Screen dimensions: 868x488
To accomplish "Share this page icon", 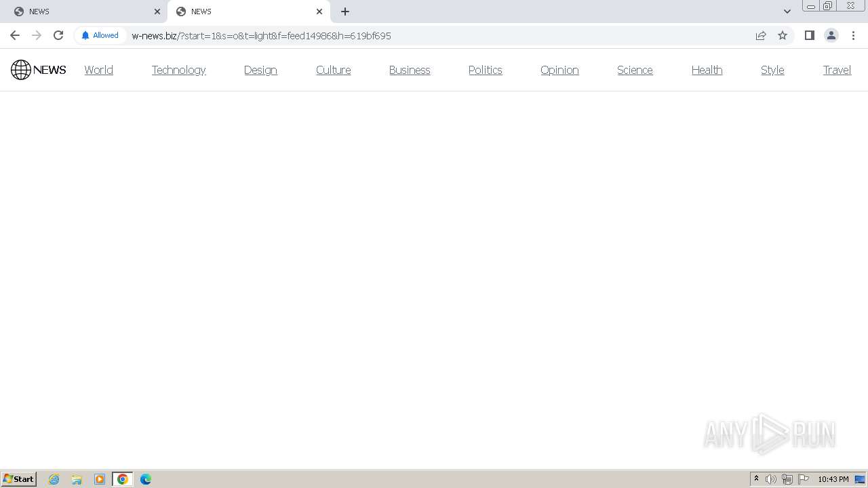I will [x=761, y=35].
